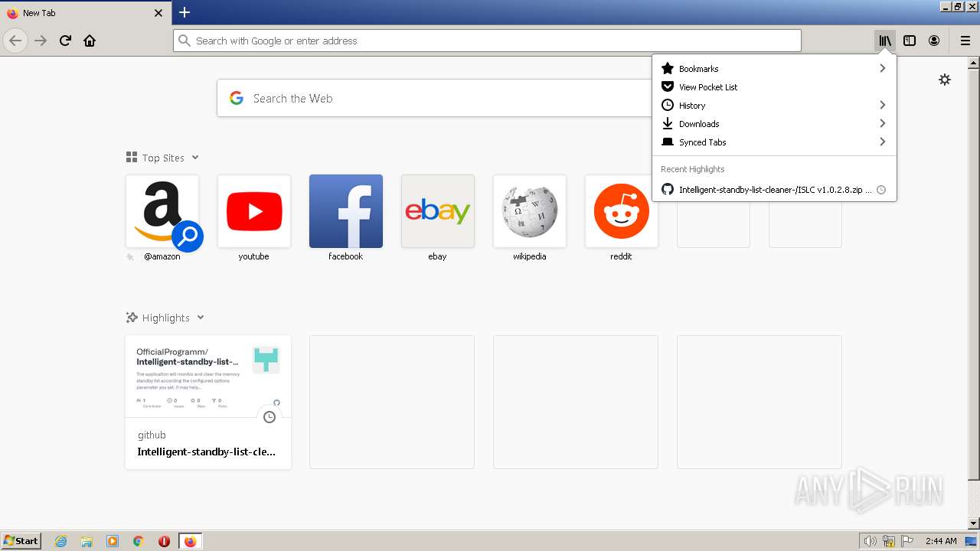Viewport: 980px width, 551px height.
Task: Launch Windows Media Player from taskbar
Action: coord(113,541)
